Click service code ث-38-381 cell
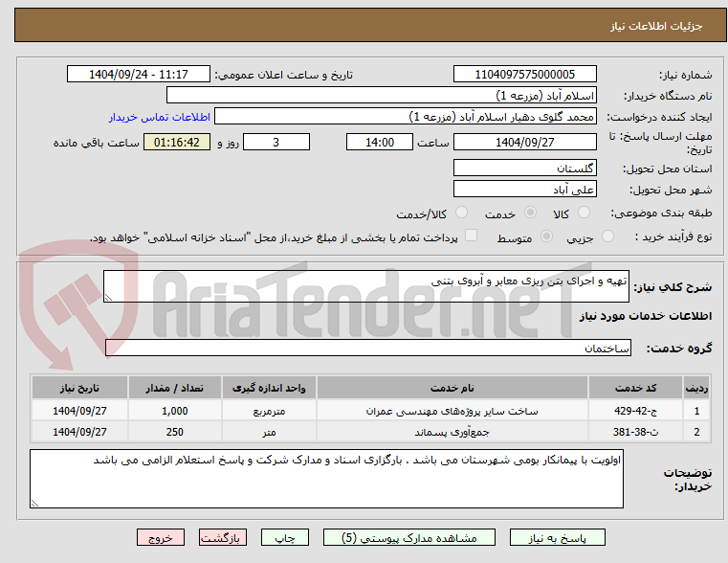This screenshot has width=728, height=563. pos(635,432)
